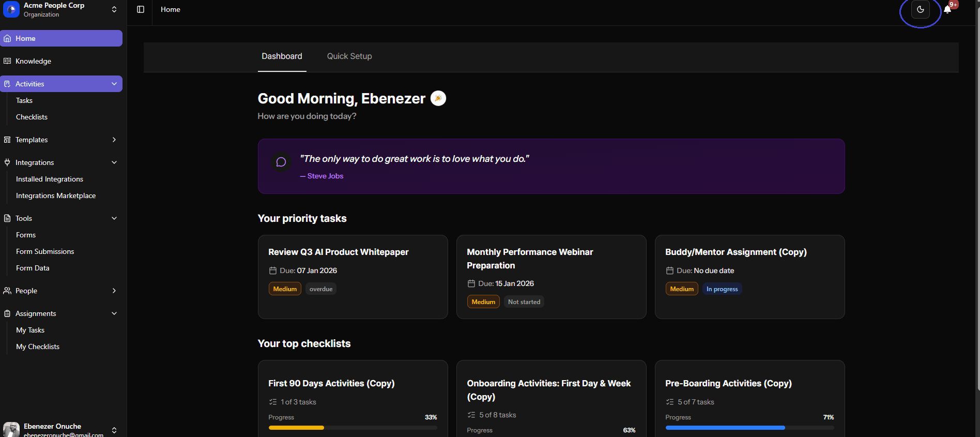Toggle dark mode with the moon icon

920,9
